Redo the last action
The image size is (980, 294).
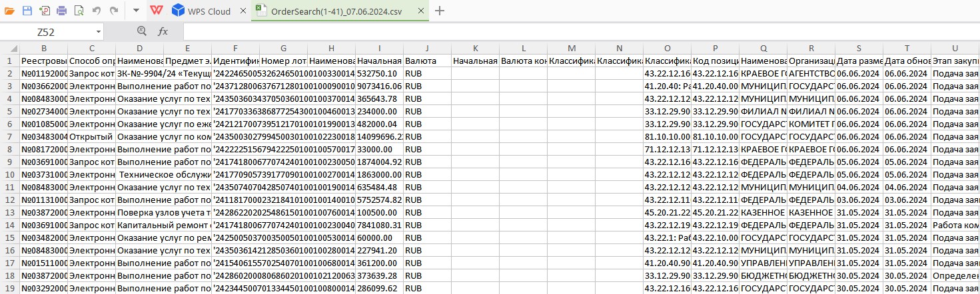tap(114, 11)
